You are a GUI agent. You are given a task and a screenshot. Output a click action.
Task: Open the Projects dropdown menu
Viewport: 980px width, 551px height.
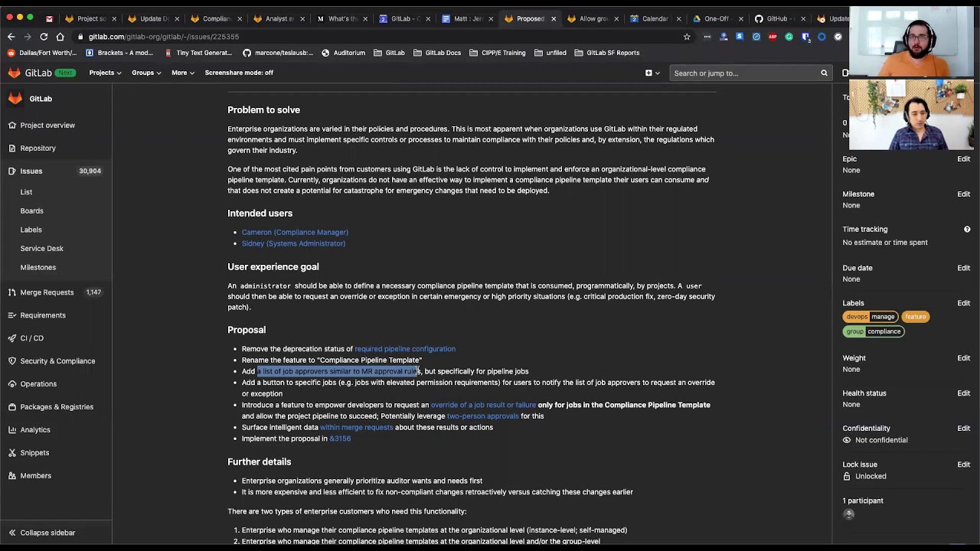click(x=105, y=73)
